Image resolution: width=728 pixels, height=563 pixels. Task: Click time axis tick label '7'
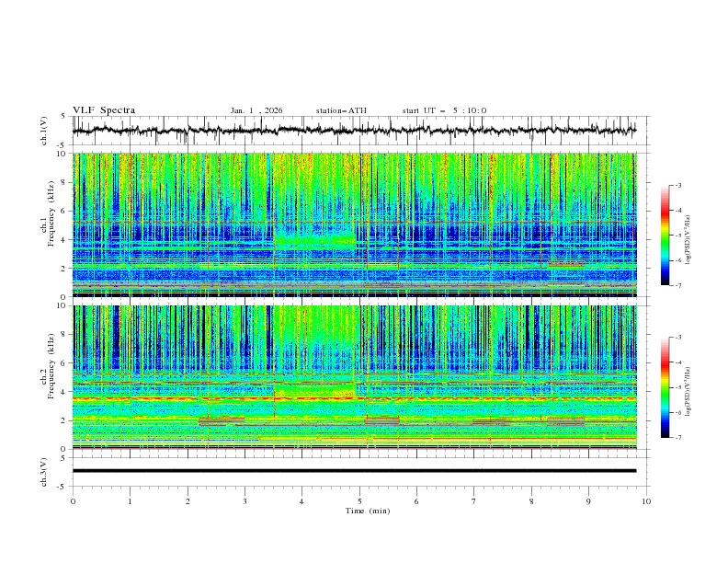click(x=474, y=501)
